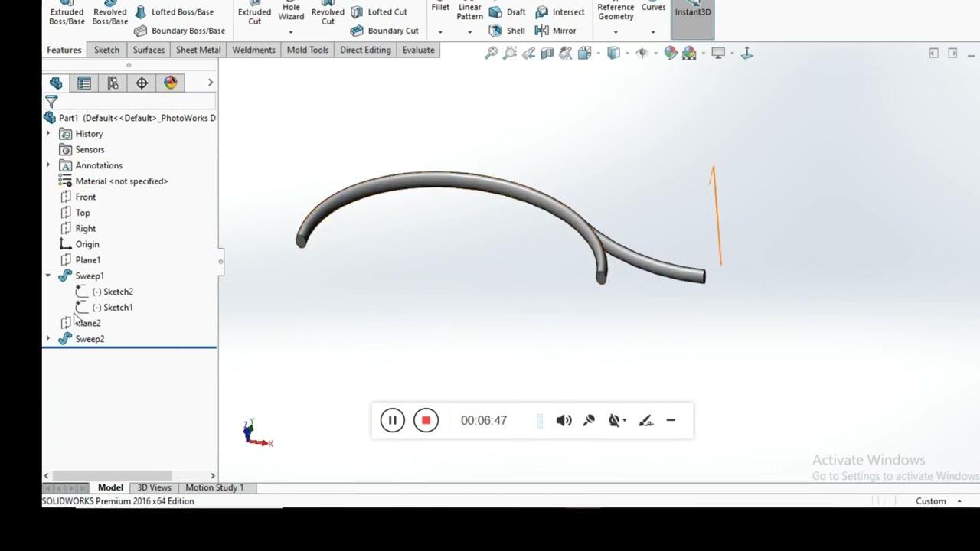This screenshot has height=551, width=980.
Task: Pause the screen recording
Action: tap(392, 420)
